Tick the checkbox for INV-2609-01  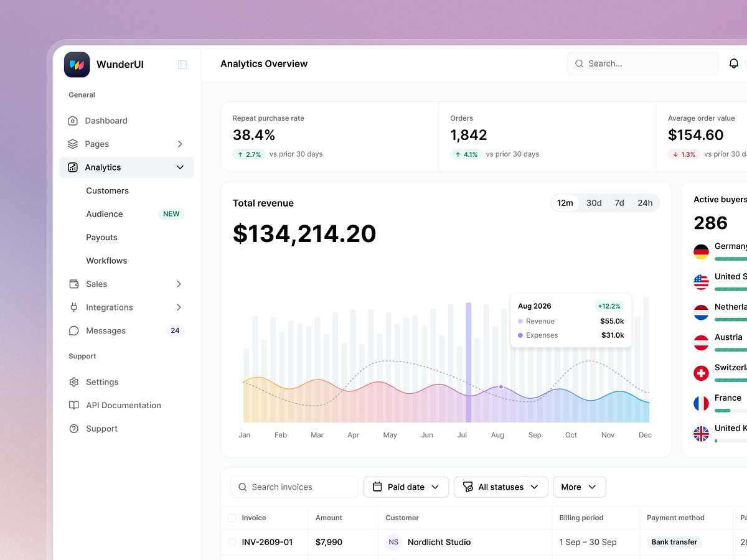232,542
